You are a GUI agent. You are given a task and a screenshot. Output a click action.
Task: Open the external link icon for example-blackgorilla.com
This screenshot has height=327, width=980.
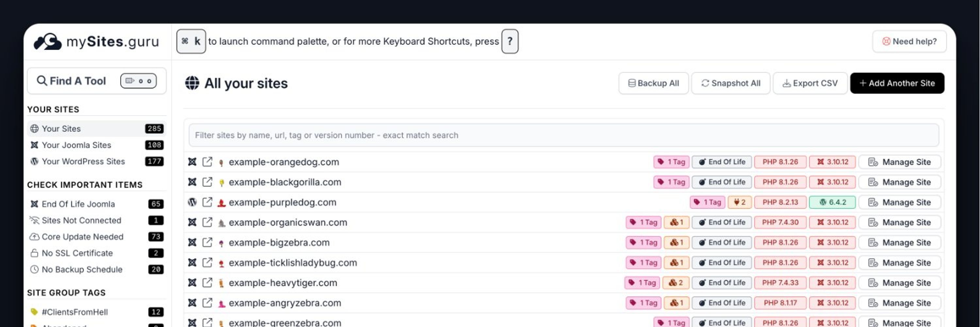coord(207,182)
